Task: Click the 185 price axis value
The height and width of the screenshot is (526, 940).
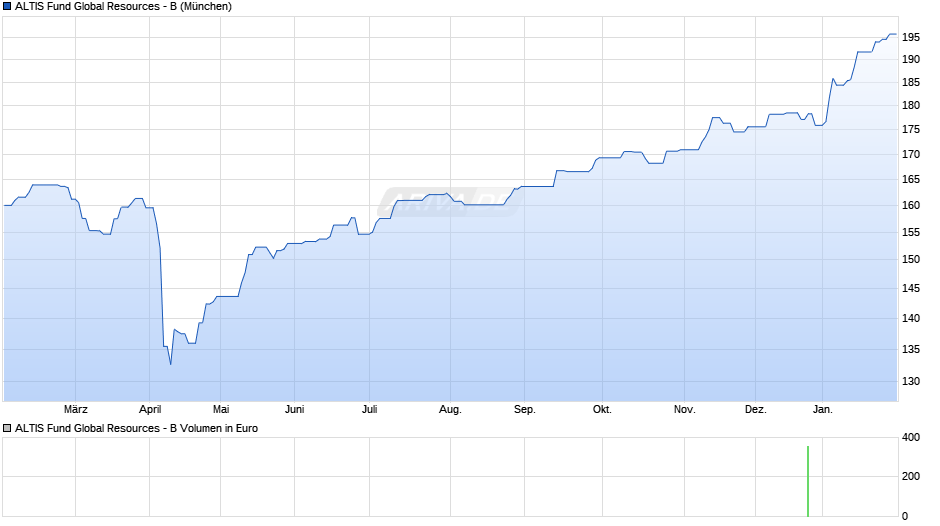Action: [x=911, y=83]
